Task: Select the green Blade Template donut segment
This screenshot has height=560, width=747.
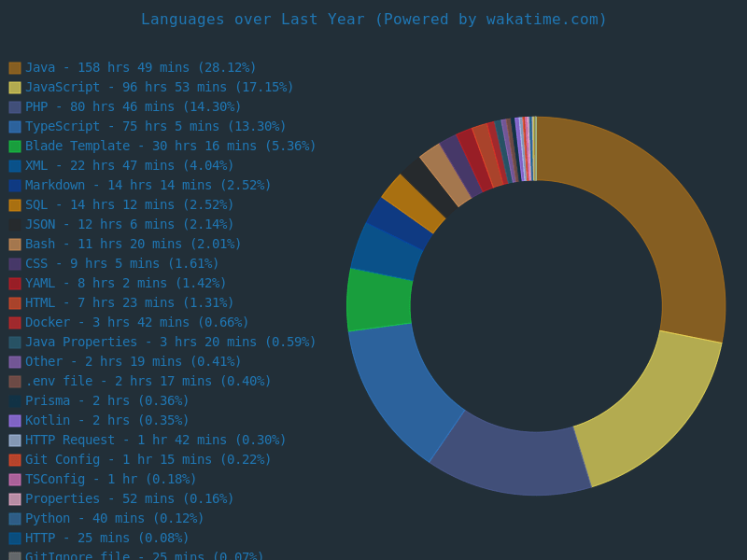Action: (379, 300)
